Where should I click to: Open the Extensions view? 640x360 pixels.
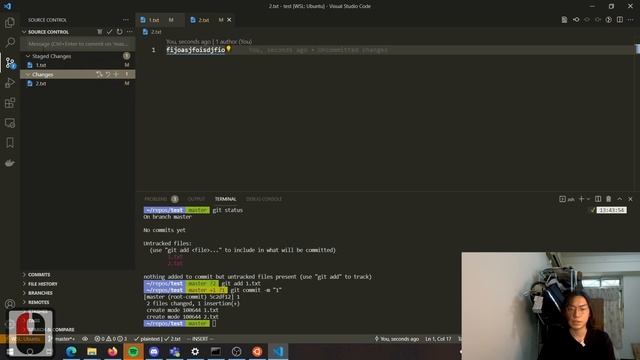[x=10, y=102]
